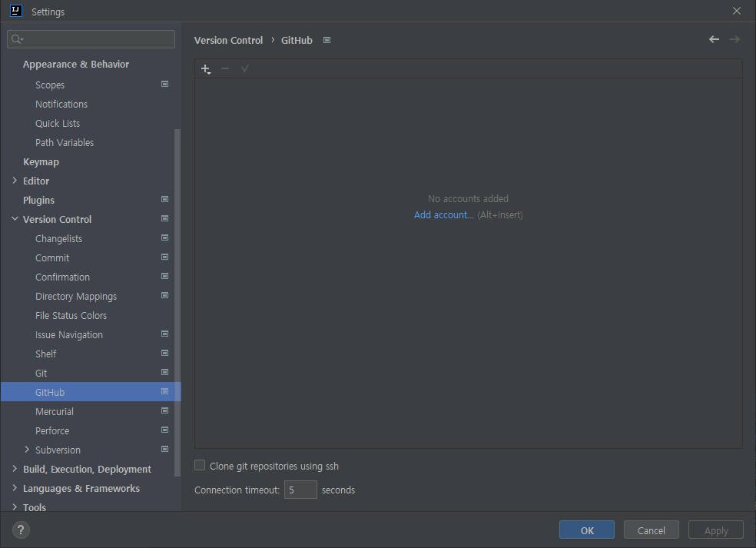Click the project icon on Directory Mappings row
756x548 pixels.
tap(165, 295)
